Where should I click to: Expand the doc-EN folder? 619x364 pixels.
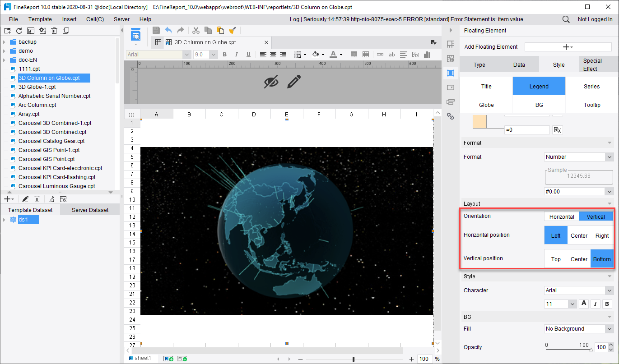(x=4, y=60)
